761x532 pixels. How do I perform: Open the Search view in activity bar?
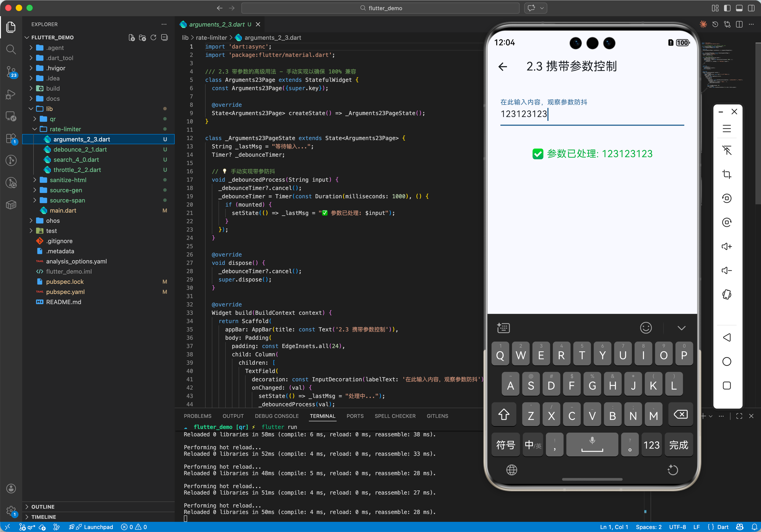tap(11, 49)
